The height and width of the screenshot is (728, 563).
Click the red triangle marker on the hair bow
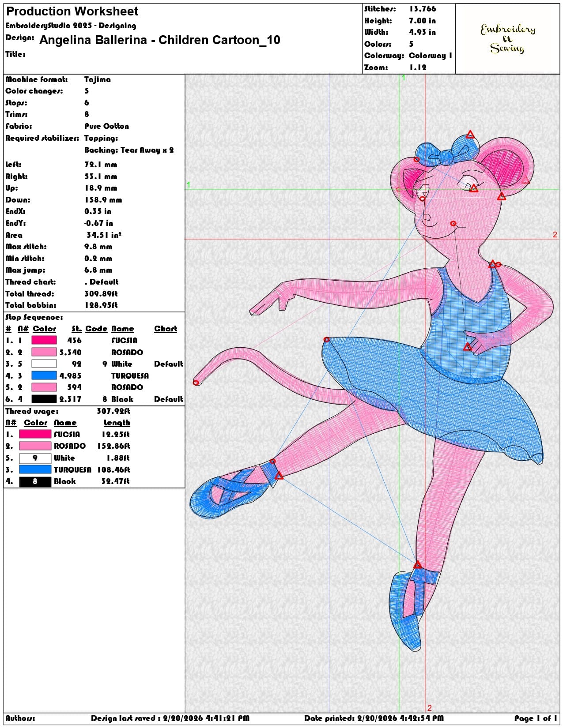coord(470,135)
